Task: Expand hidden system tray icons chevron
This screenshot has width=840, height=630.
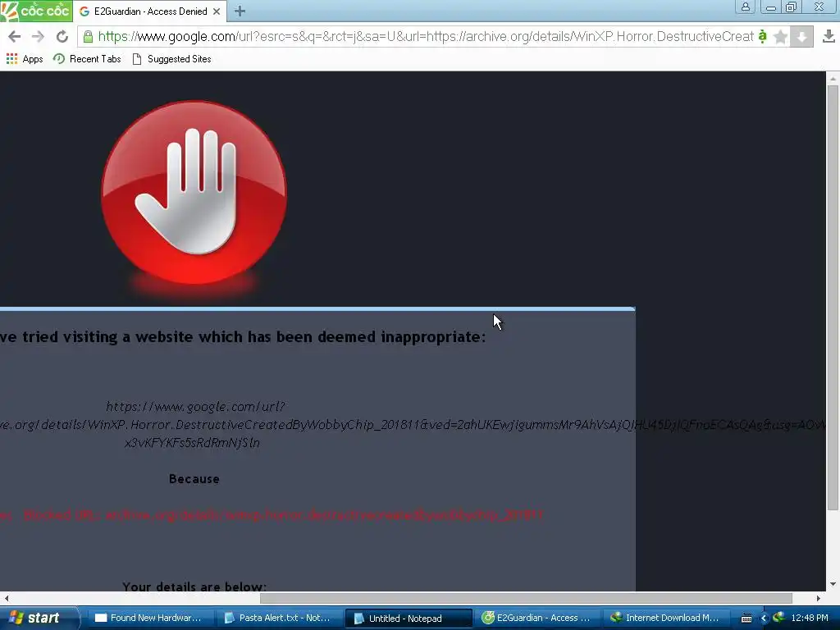Action: pyautogui.click(x=764, y=619)
